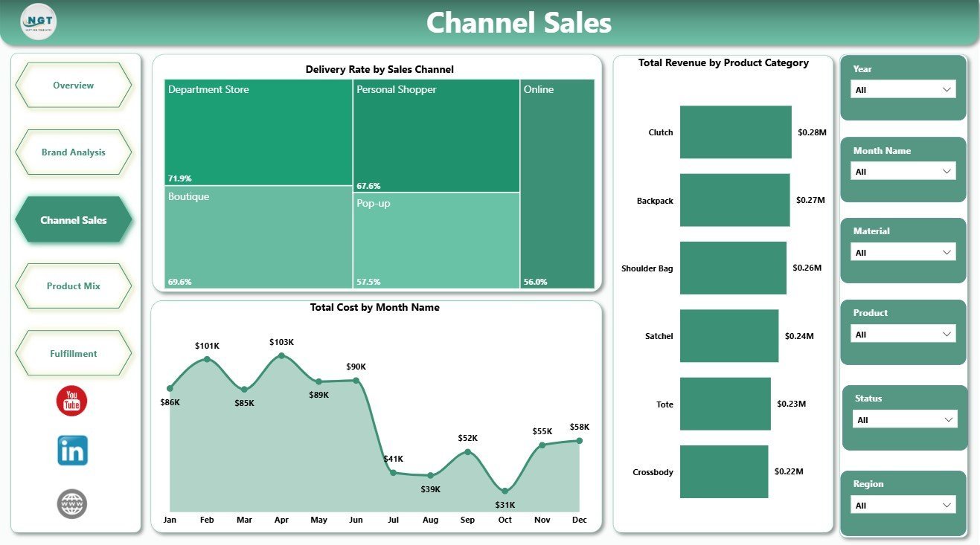This screenshot has width=980, height=545.
Task: Select the Online treemap tile
Action: [x=557, y=184]
